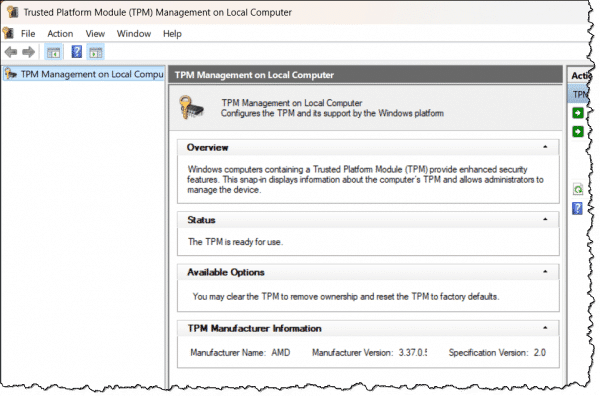This screenshot has width=600, height=396.
Task: Click 'Configures the TPM and its support' description
Action: pyautogui.click(x=332, y=113)
